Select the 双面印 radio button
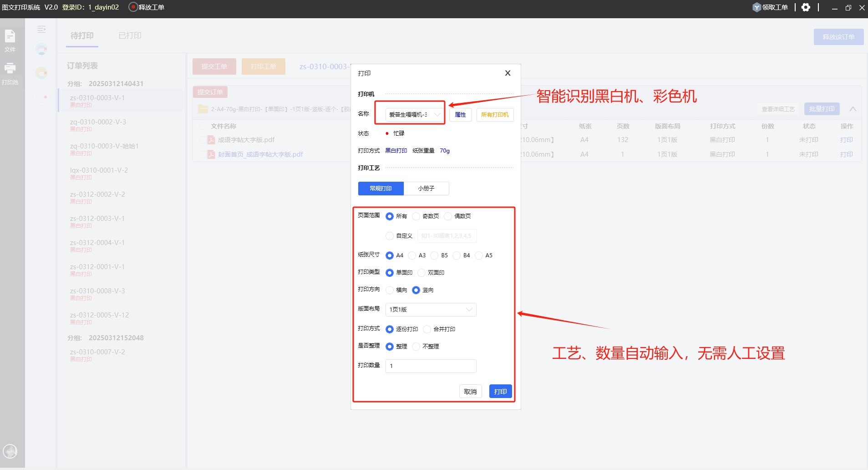 click(421, 273)
